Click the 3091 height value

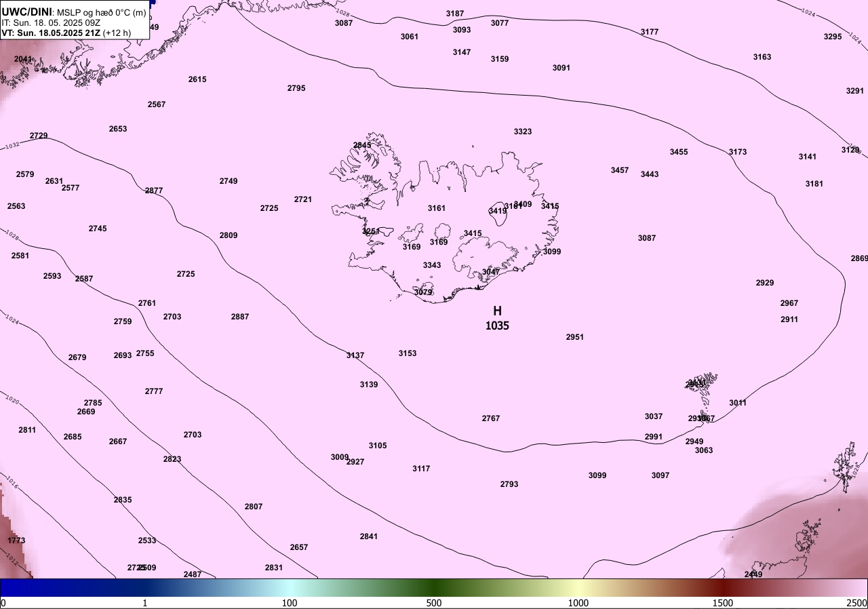point(561,68)
